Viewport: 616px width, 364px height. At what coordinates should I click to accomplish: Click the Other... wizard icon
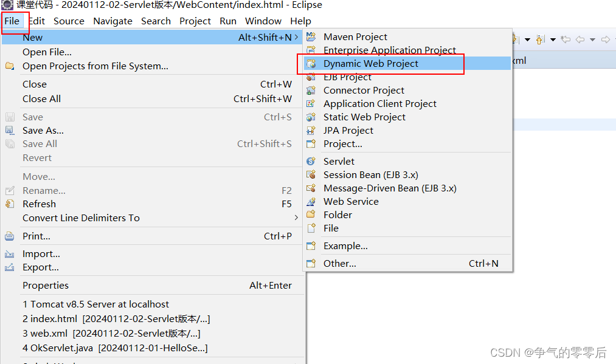coord(311,264)
